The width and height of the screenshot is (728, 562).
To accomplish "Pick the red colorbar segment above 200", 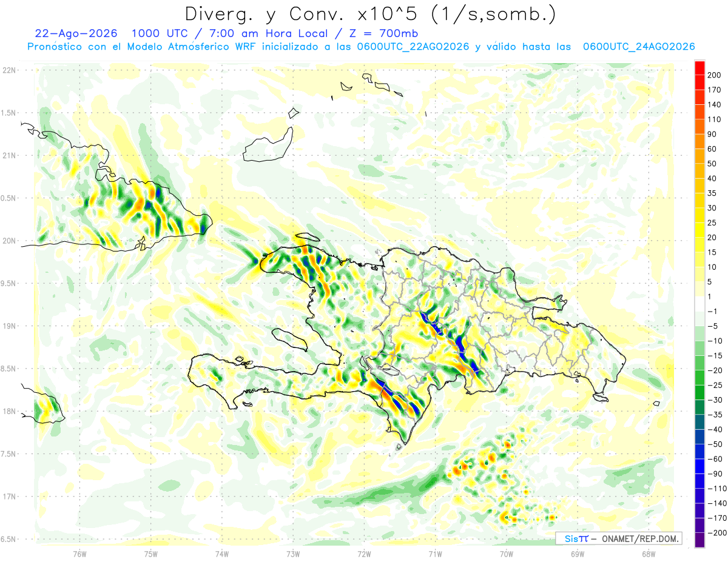I will click(x=699, y=68).
